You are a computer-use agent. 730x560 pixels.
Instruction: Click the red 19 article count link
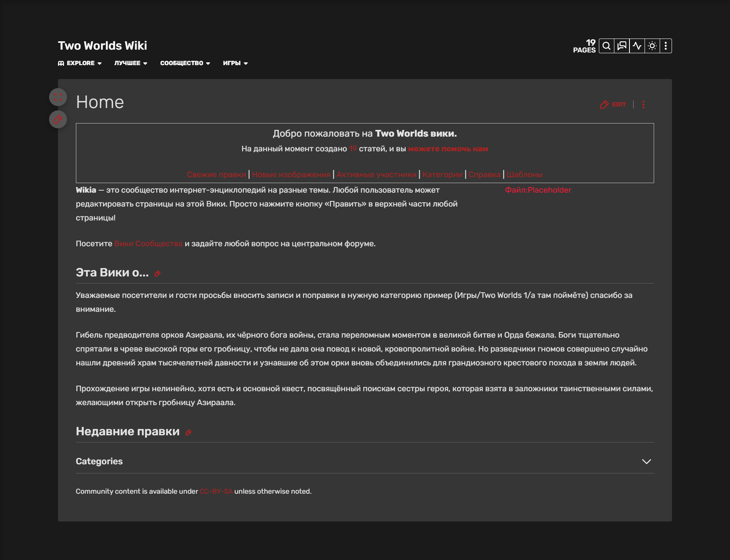click(353, 149)
